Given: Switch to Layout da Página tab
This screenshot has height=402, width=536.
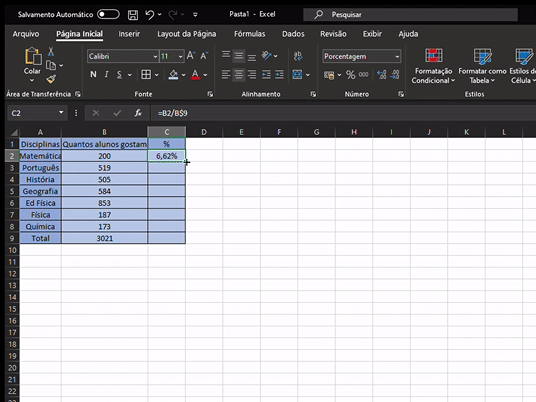Looking at the screenshot, I should 187,34.
